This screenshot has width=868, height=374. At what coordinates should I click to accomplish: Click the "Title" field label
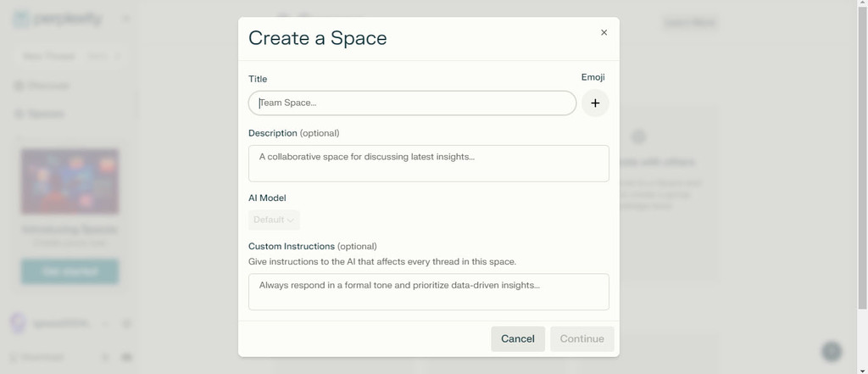pos(258,79)
